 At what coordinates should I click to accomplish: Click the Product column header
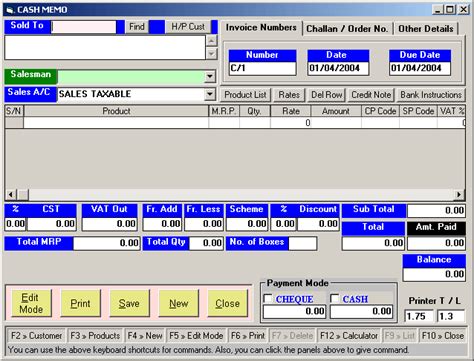click(116, 111)
